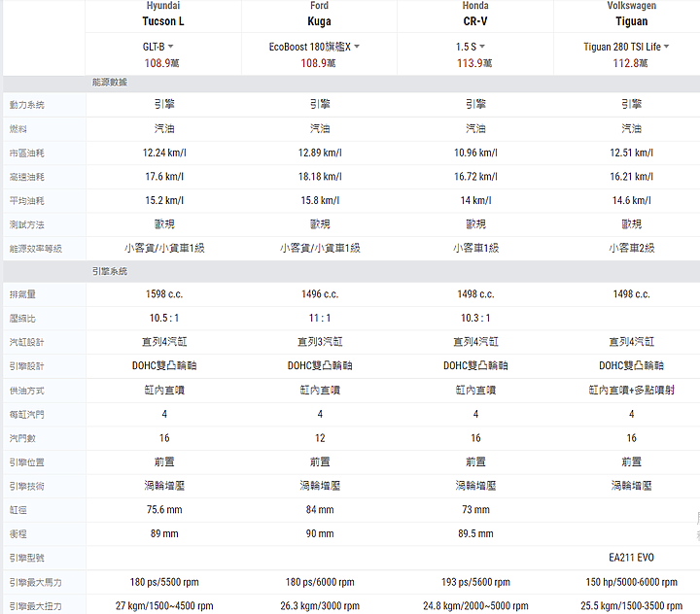Click the 89 mm stroke value
Image resolution: width=700 pixels, height=614 pixels.
[x=164, y=533]
